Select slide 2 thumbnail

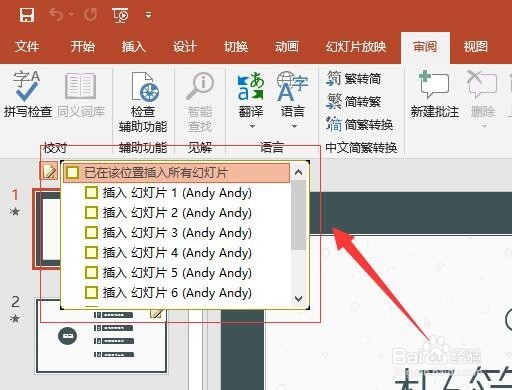coord(101,336)
